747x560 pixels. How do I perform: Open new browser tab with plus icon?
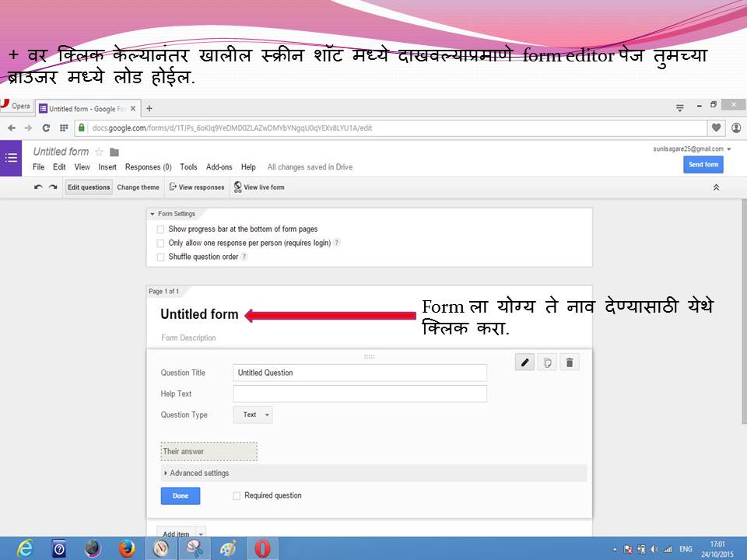(x=149, y=109)
